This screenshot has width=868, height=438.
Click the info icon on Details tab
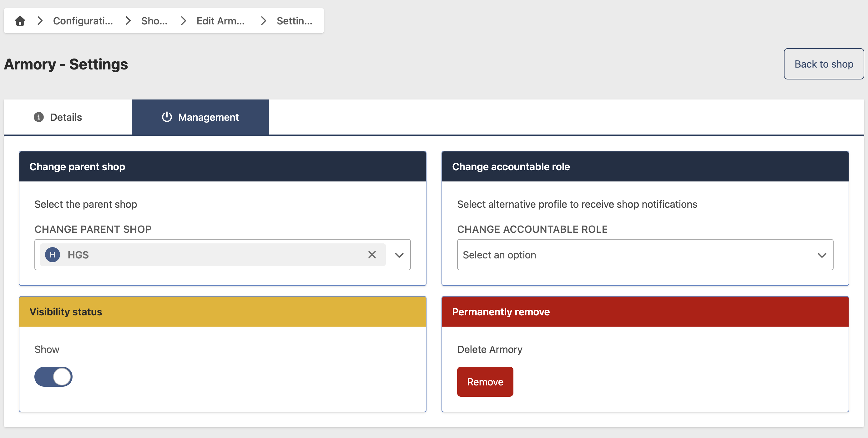pos(39,117)
